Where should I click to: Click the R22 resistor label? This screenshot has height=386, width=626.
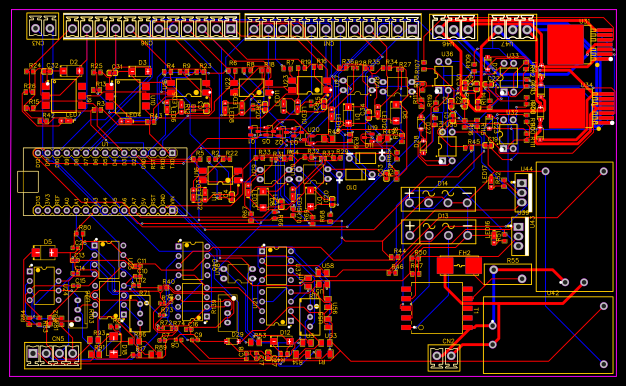[232, 153]
